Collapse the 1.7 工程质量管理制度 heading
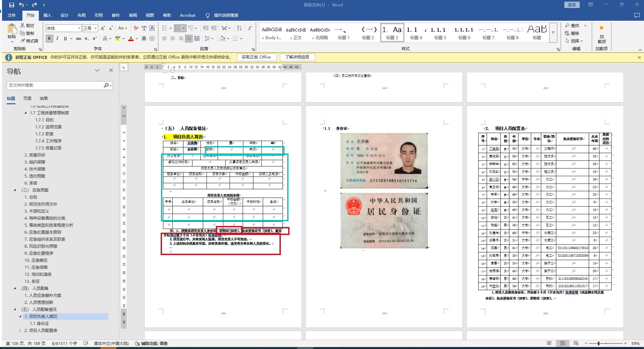Viewport: 644px width, 349px height. (26, 113)
